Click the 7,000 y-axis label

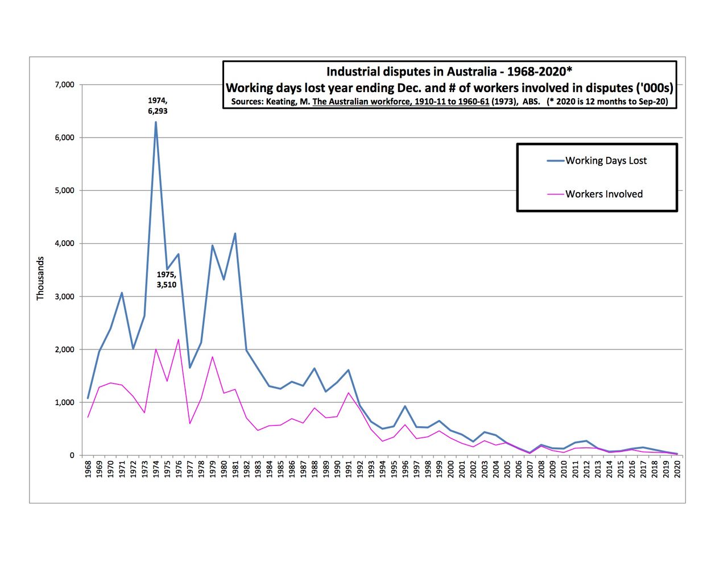64,85
